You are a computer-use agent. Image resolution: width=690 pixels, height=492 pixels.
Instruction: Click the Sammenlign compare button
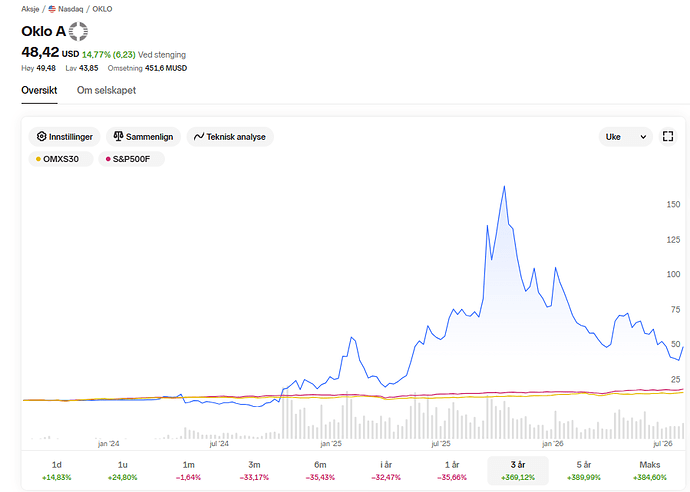(143, 137)
